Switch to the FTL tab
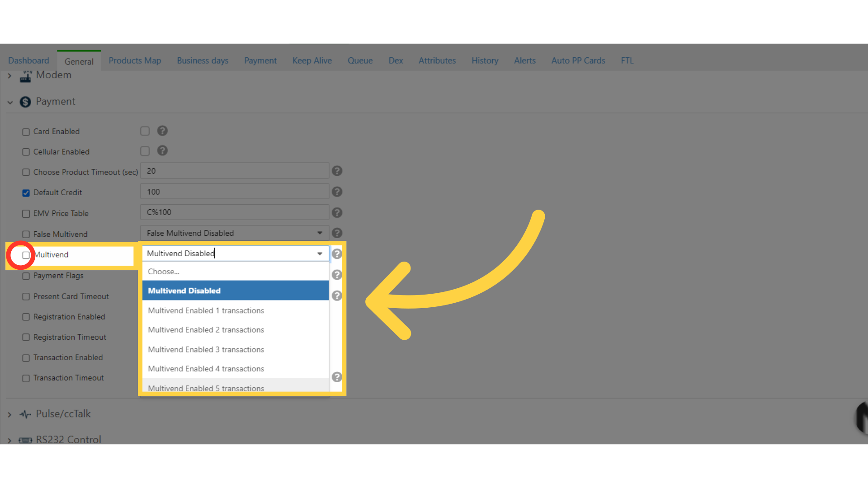 pos(627,61)
